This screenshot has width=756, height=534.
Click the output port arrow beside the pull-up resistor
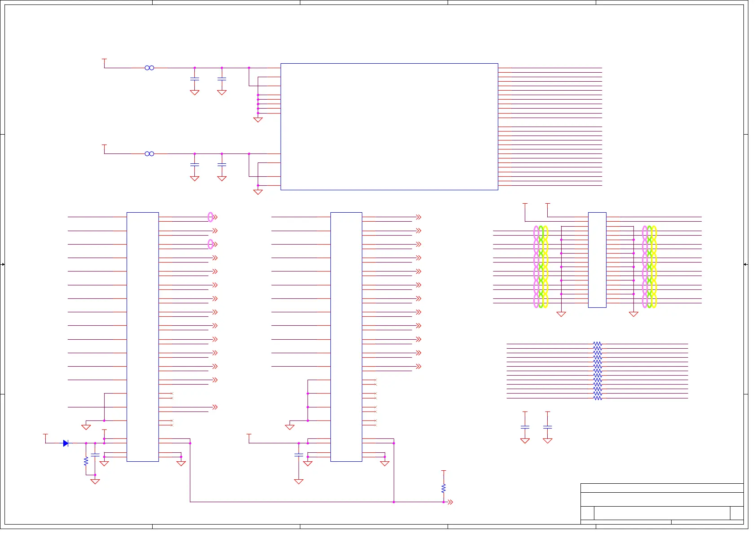[450, 502]
